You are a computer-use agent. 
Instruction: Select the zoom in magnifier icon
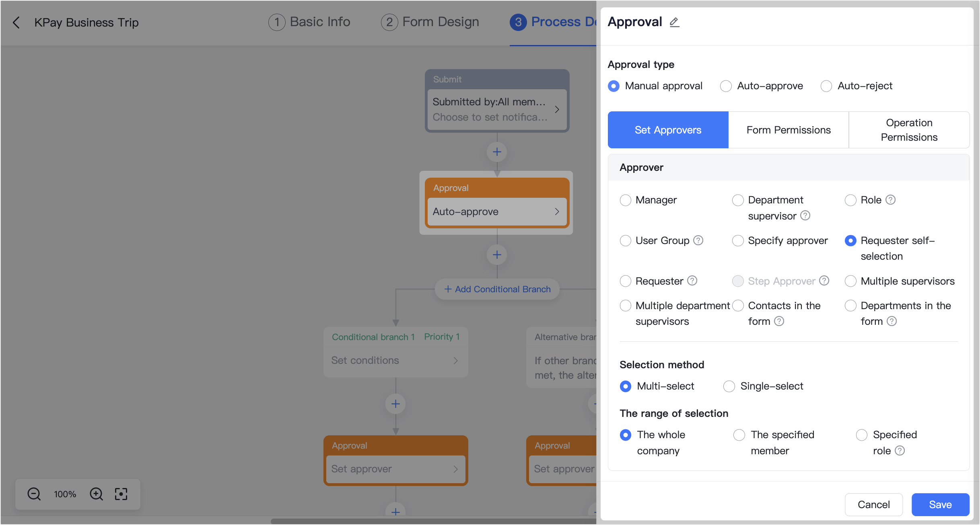click(96, 494)
